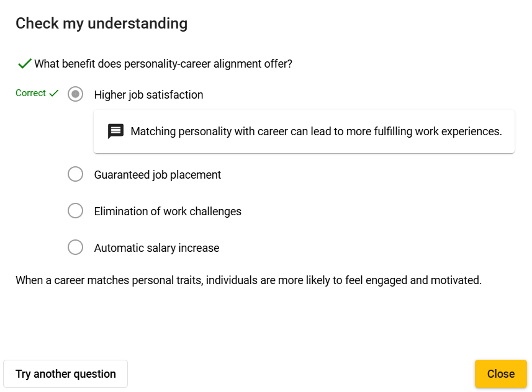Pick the Automatic salary increase answer
The image size is (532, 392).
click(x=75, y=247)
